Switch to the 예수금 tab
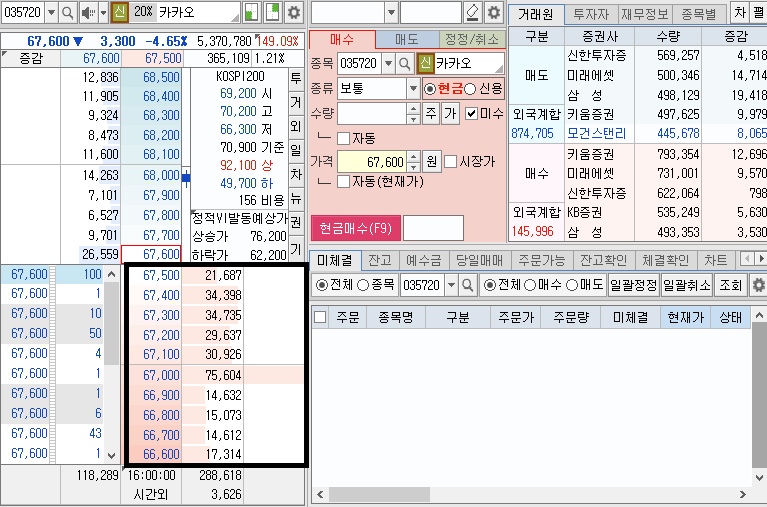The height and width of the screenshot is (507, 767). 424,260
